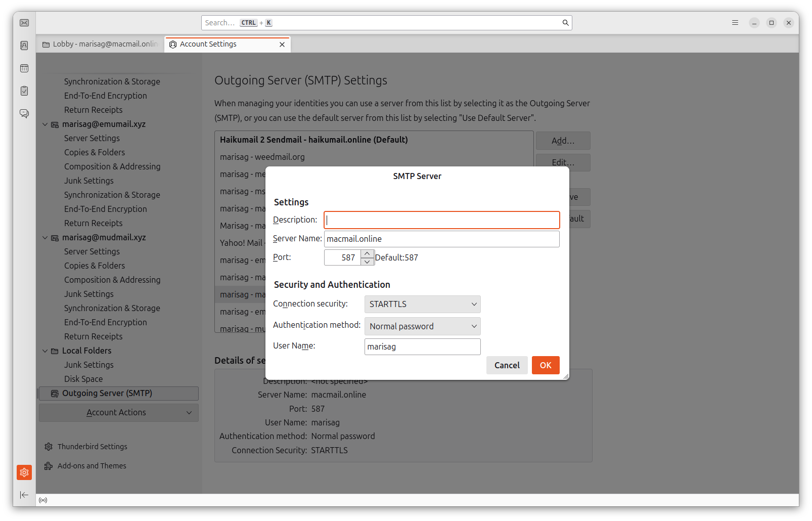The image size is (812, 521).
Task: Increase the port number with up arrow
Action: [368, 253]
